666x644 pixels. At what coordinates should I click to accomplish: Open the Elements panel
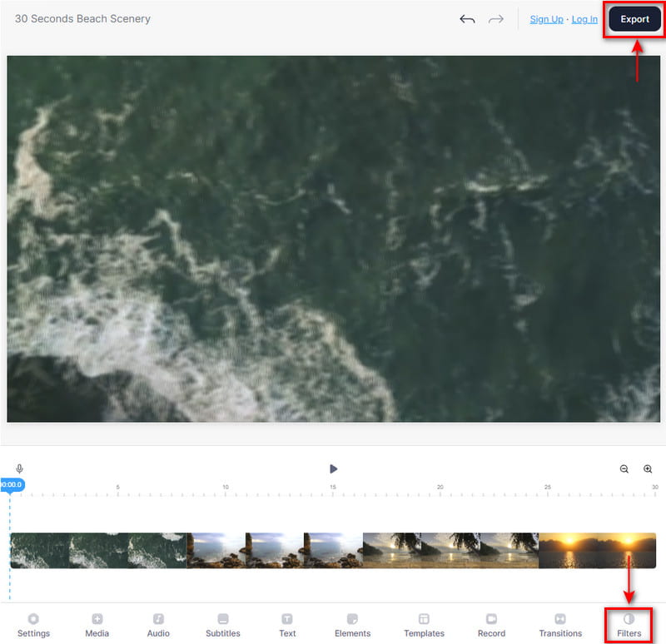(x=352, y=625)
